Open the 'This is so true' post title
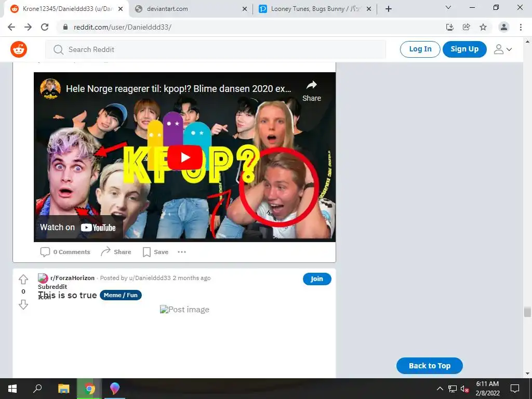Viewport: 532px width, 399px height. tap(68, 295)
